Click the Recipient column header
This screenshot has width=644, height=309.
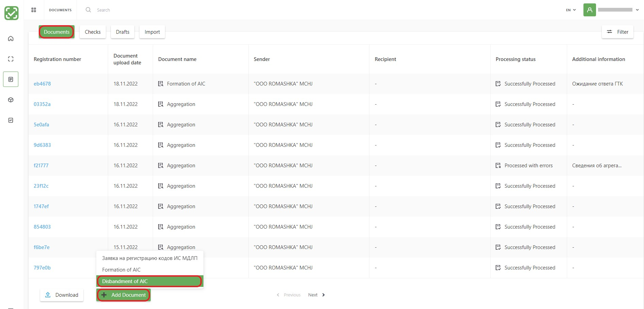click(x=385, y=59)
